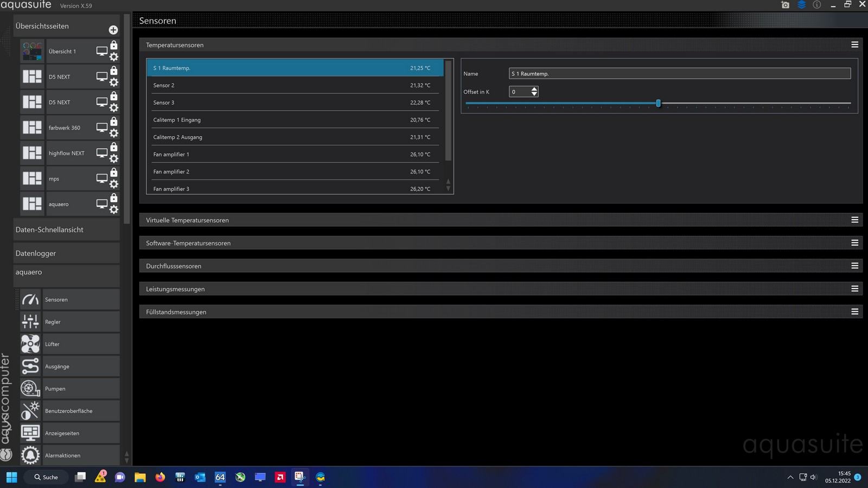Open Regler sliders icon page
Image resolution: width=868 pixels, height=488 pixels.
pos(30,322)
